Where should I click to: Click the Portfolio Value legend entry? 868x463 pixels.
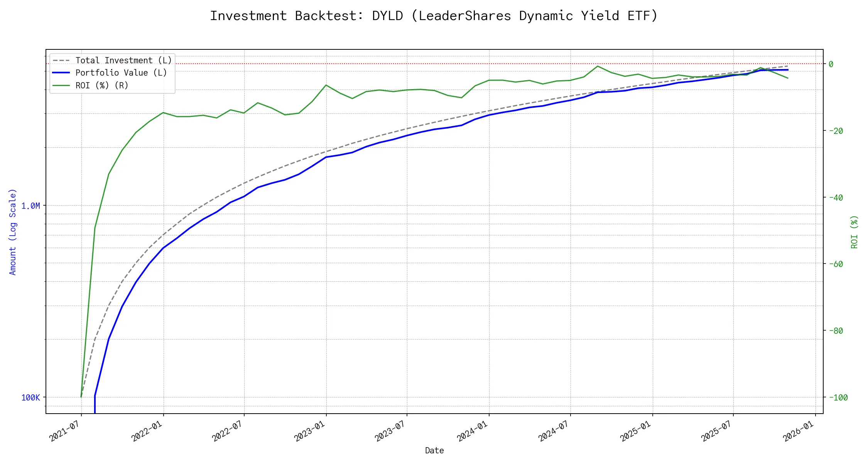tap(121, 73)
